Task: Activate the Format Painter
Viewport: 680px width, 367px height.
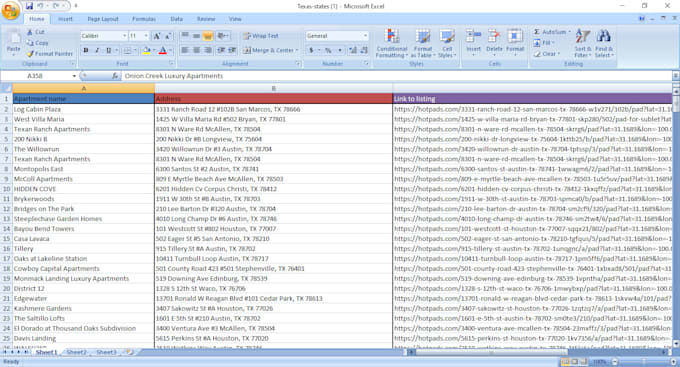Action: (x=49, y=54)
